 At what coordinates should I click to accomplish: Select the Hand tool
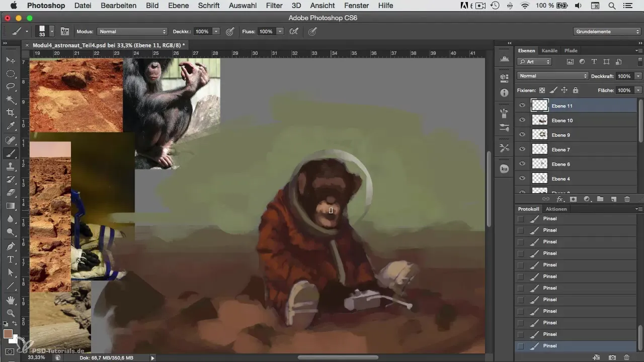pyautogui.click(x=10, y=300)
